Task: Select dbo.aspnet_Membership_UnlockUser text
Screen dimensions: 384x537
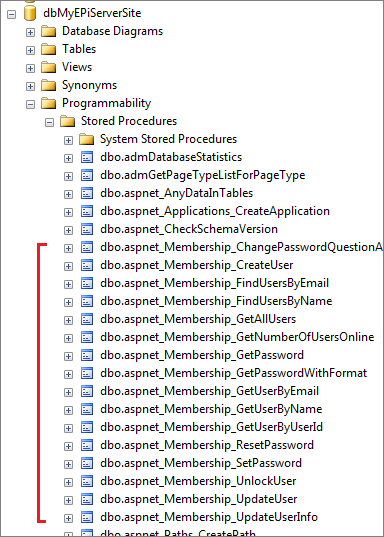Action: click(x=198, y=482)
